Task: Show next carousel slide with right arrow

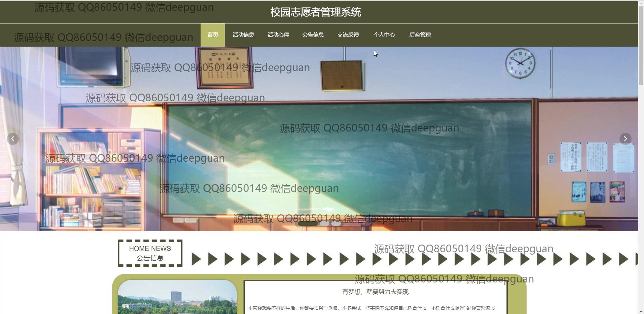Action: pyautogui.click(x=625, y=139)
